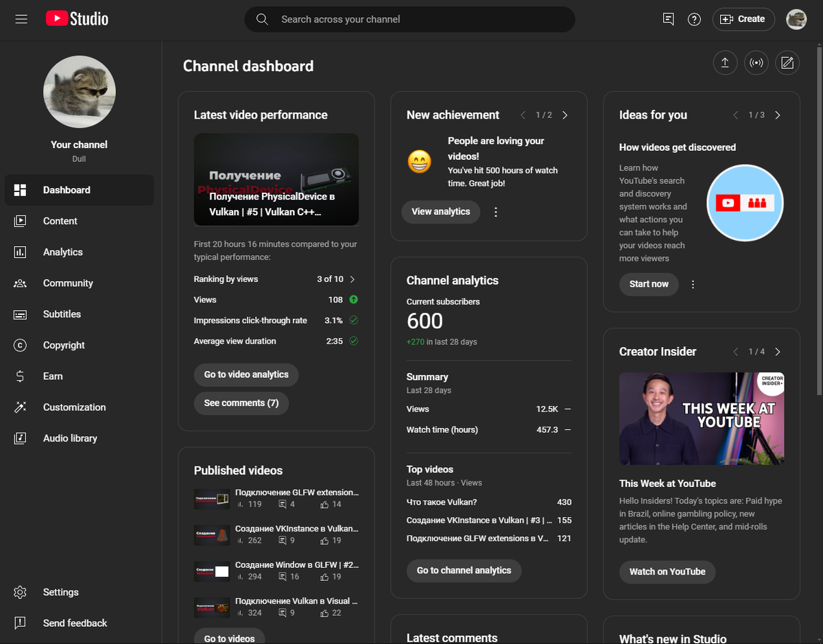Open the This Week at YouTube thumbnail
Viewport: 823px width, 644px height.
(702, 419)
